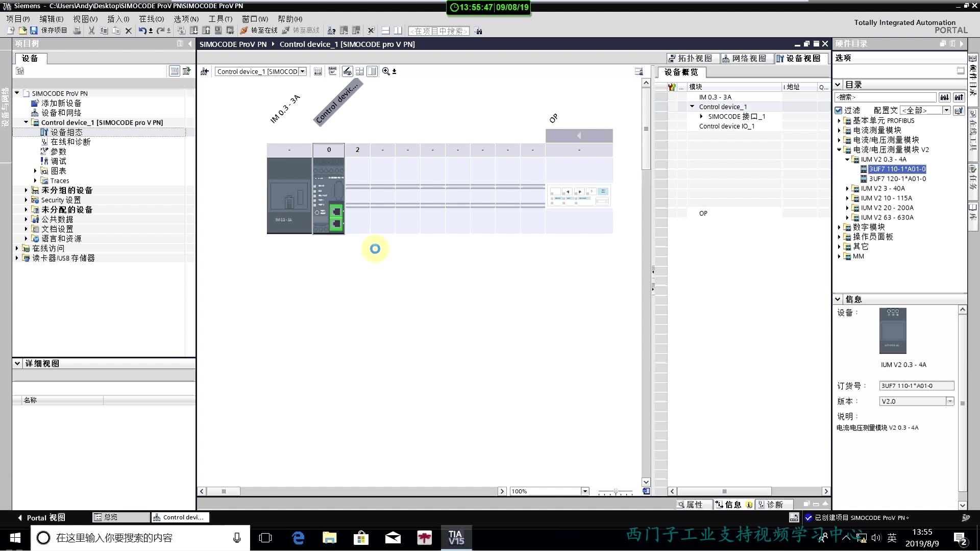The width and height of the screenshot is (980, 551).
Task: Open File Explorer from the taskbar
Action: (x=329, y=538)
